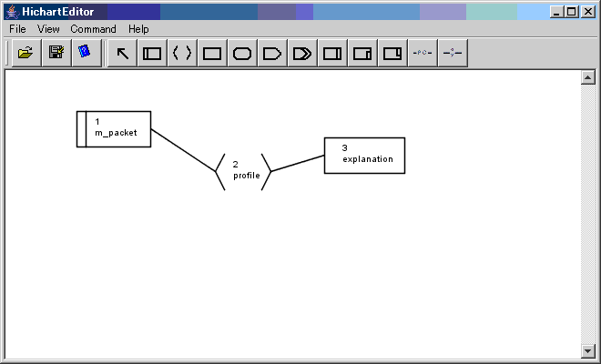Open a file with the folder icon
Viewport: 601px width, 364px height.
pyautogui.click(x=26, y=53)
